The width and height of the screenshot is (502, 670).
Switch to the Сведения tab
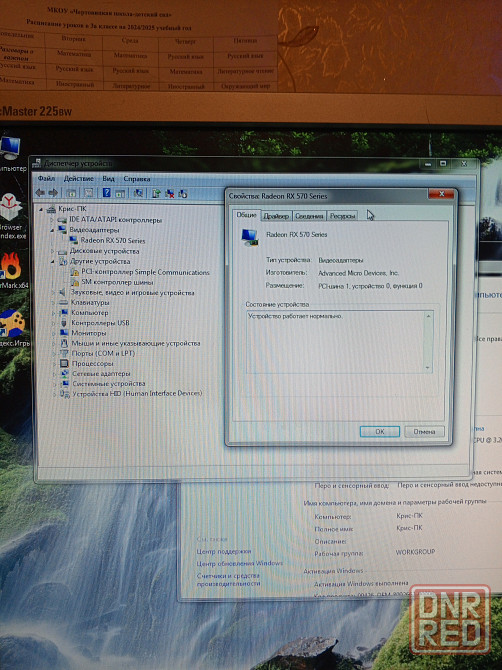(309, 216)
